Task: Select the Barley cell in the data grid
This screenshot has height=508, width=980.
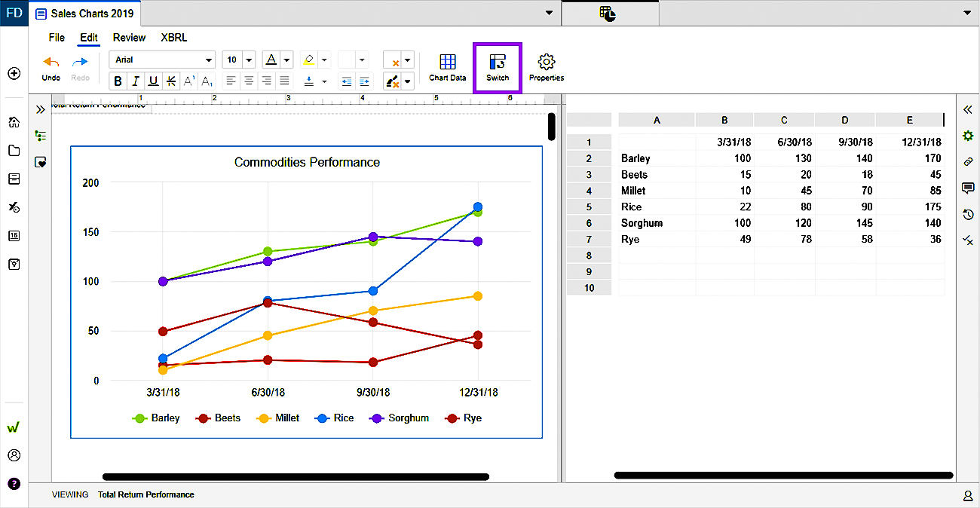Action: [635, 158]
